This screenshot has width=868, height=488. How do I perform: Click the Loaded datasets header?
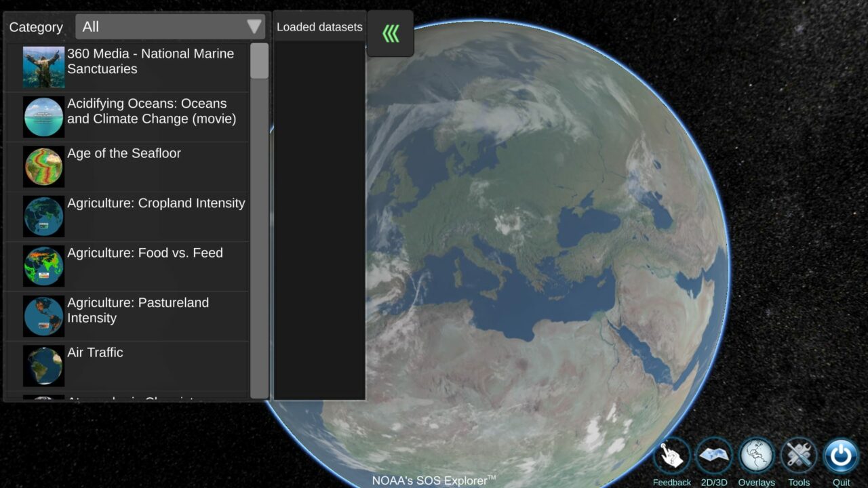pos(319,27)
